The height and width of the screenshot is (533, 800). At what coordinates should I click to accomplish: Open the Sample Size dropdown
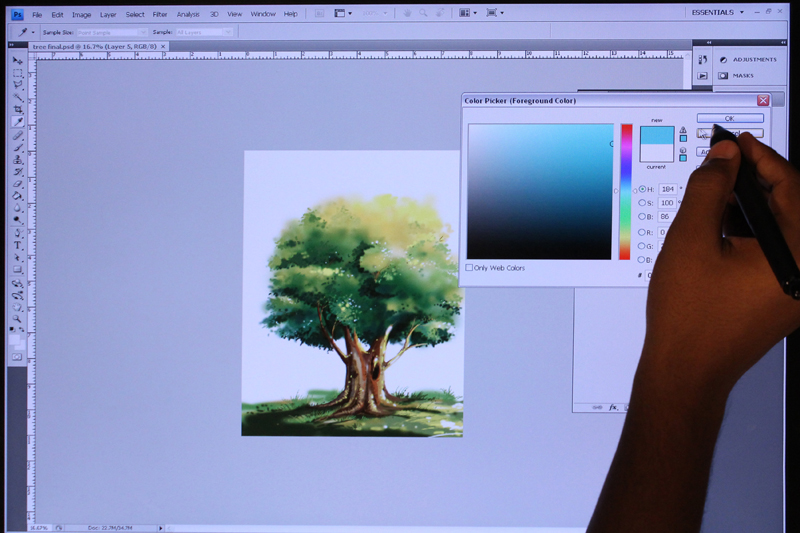click(x=112, y=32)
